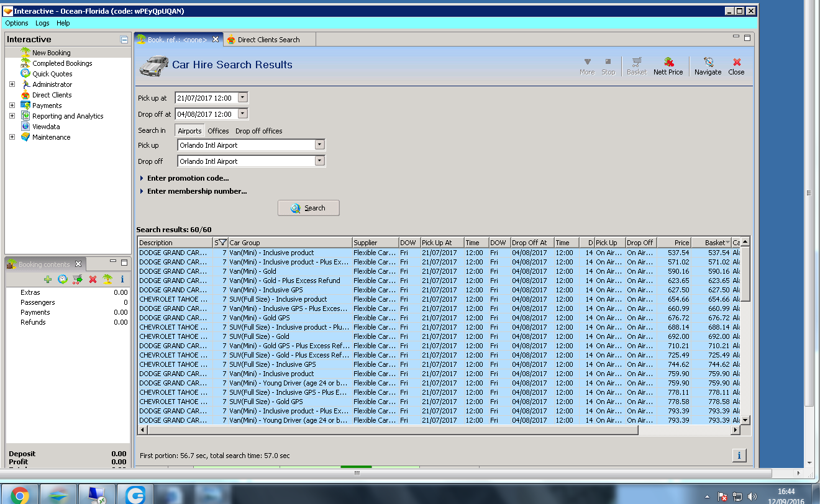The height and width of the screenshot is (504, 820).
Task: Close the Book. ref. tab
Action: pos(216,39)
